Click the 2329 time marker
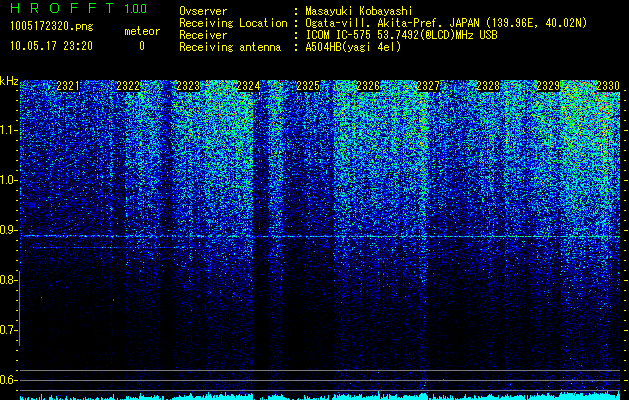Image resolution: width=629 pixels, height=400 pixels. (x=548, y=86)
